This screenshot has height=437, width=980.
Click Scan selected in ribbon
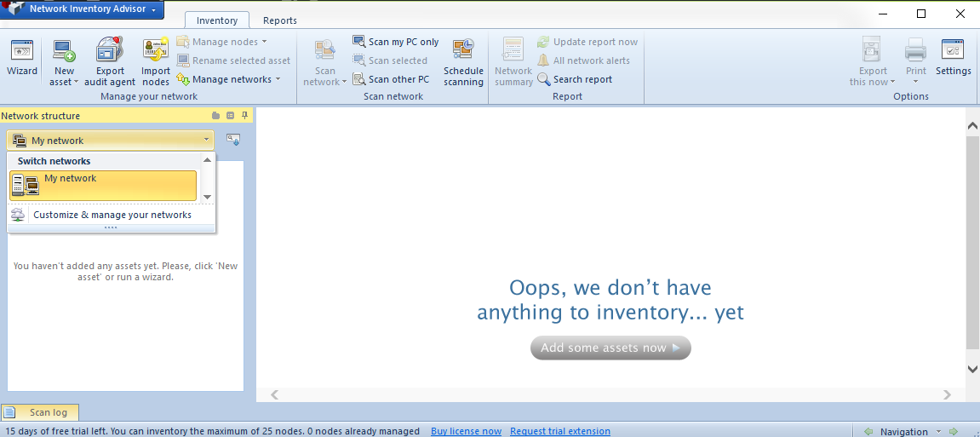390,60
